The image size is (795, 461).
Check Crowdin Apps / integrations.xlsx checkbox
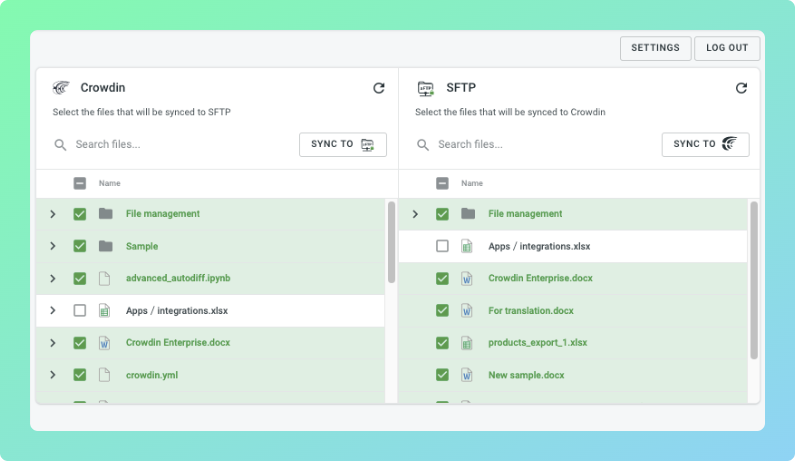point(80,310)
